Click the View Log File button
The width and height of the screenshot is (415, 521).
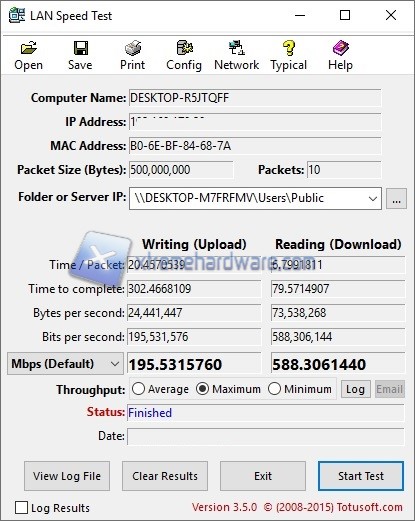pos(67,476)
